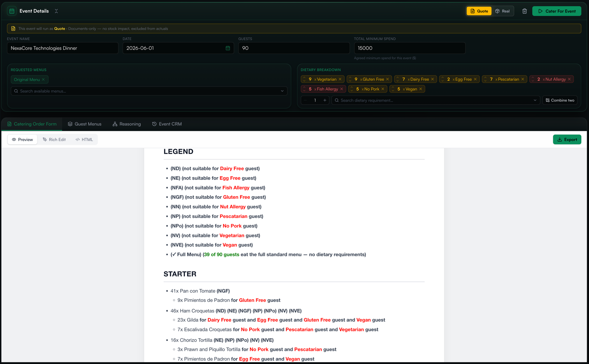Image resolution: width=589 pixels, height=364 pixels.
Task: Click the "39 of 90 guests" text
Action: click(x=222, y=255)
